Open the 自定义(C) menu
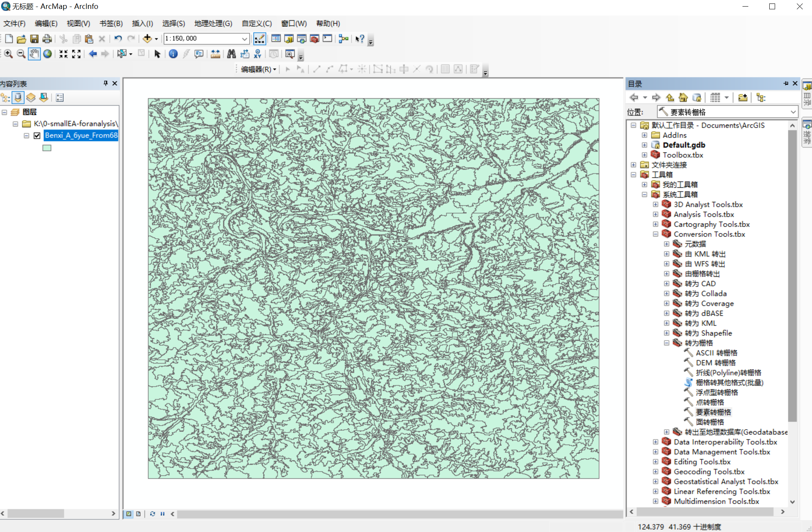The width and height of the screenshot is (812, 532). [x=256, y=23]
